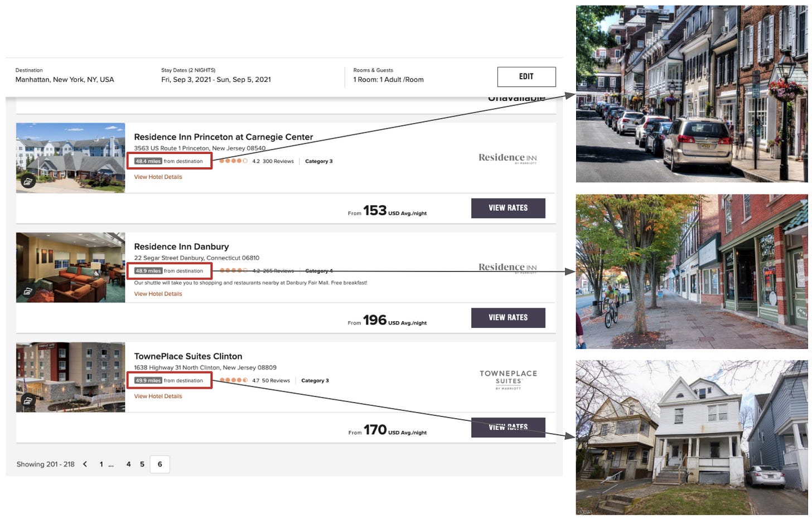Click the photo of white houses
Image resolution: width=812 pixels, height=519 pixels.
692,438
